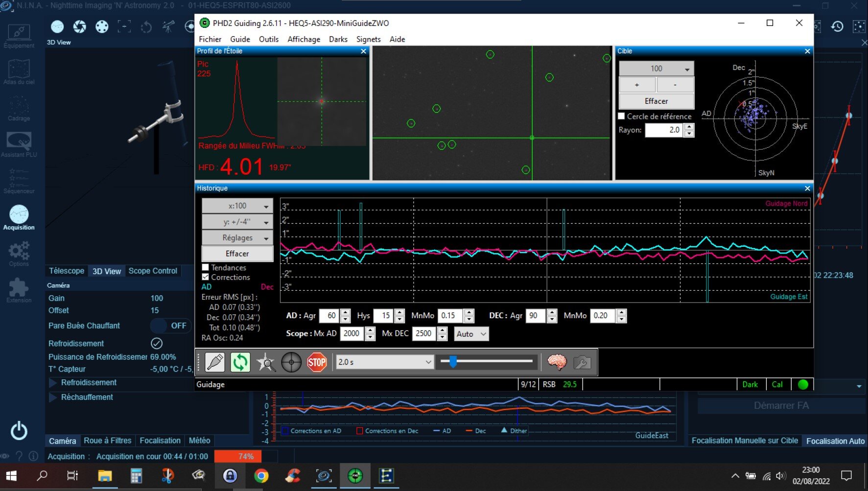Open camera settings wrench icon
The height and width of the screenshot is (491, 868).
click(x=582, y=362)
